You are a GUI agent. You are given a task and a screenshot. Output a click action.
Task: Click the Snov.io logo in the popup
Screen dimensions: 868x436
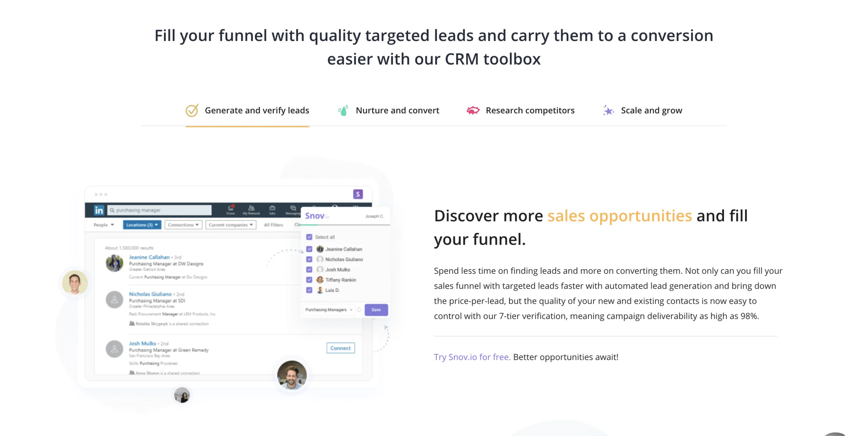point(317,216)
